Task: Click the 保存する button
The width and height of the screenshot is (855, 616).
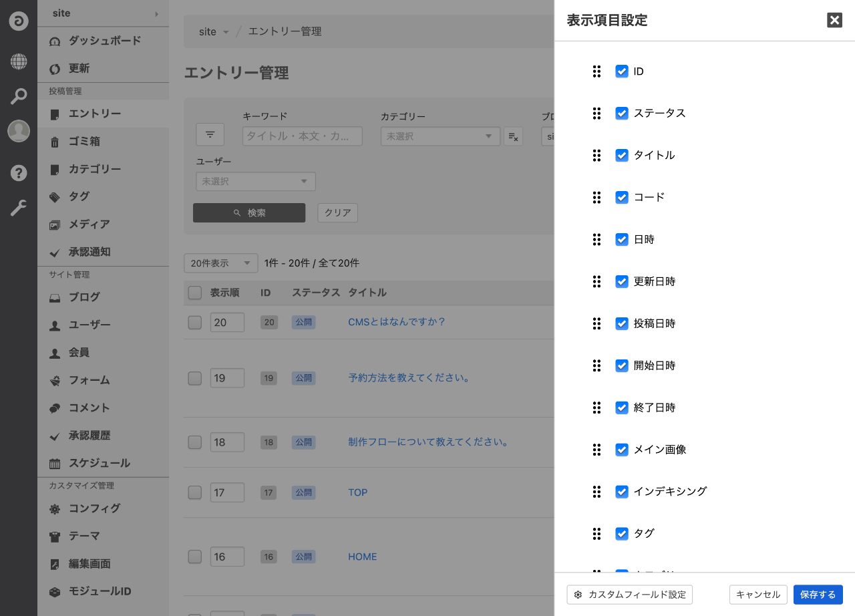Action: click(x=818, y=595)
